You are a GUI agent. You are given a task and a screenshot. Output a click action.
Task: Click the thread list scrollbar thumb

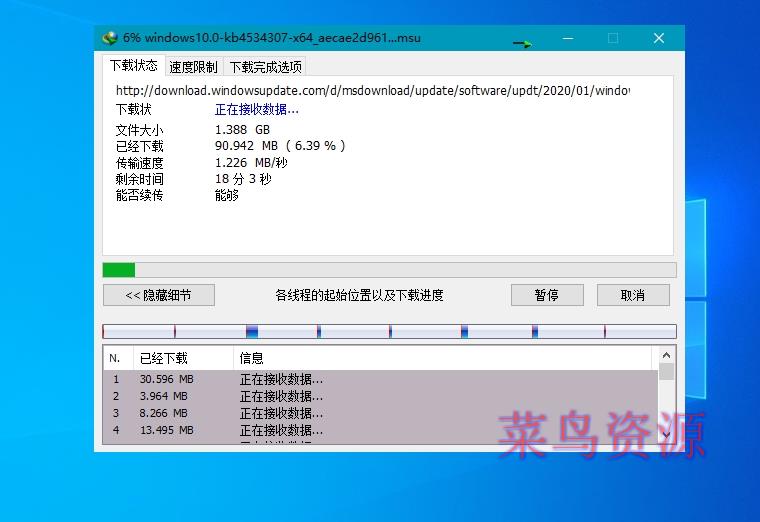(x=666, y=371)
